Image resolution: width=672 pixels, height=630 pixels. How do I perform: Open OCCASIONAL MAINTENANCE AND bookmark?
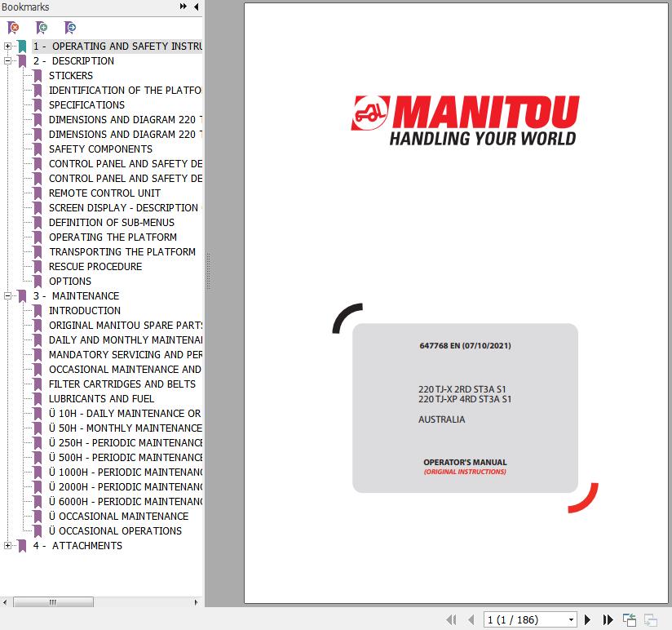pos(125,369)
